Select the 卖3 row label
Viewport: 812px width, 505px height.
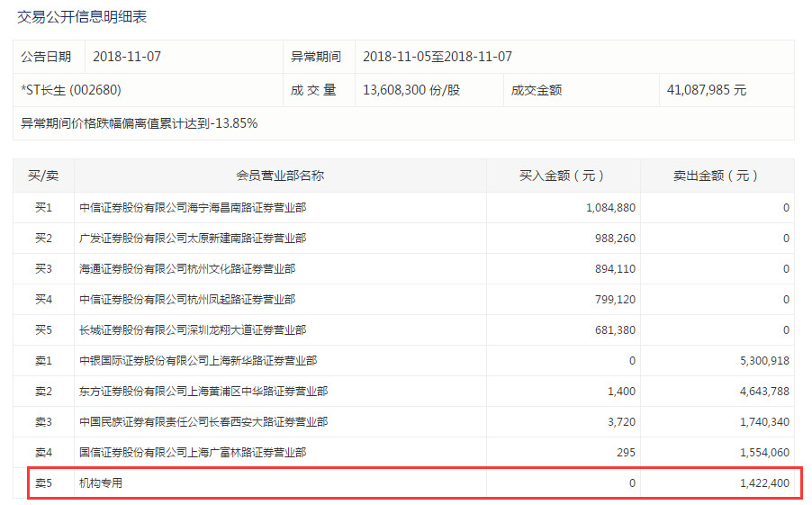[x=43, y=421]
